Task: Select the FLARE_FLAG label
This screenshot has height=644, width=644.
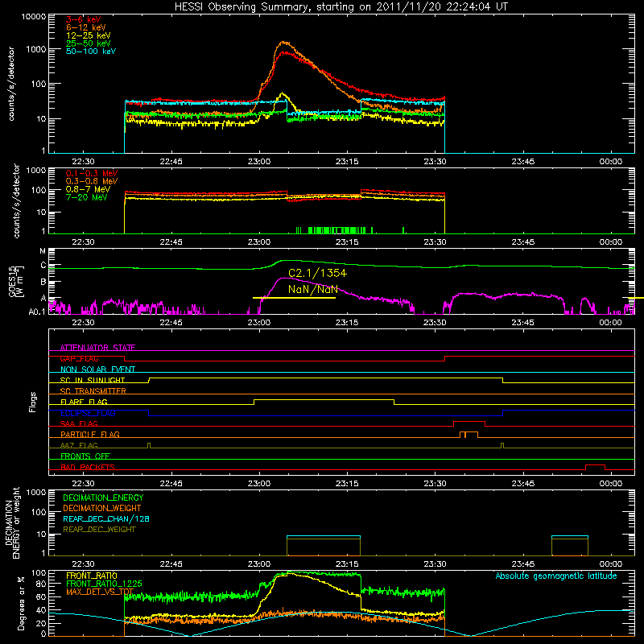Action: pyautogui.click(x=84, y=402)
